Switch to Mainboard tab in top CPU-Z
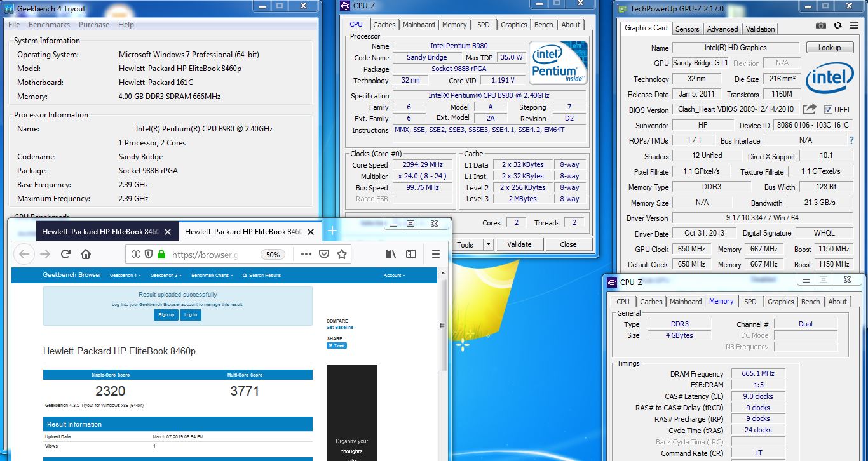868x461 pixels. (x=419, y=25)
